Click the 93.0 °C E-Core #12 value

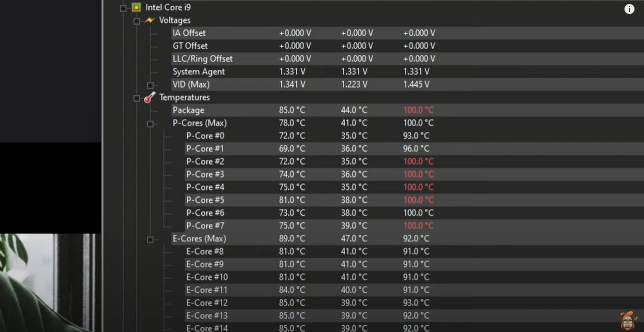tap(416, 303)
